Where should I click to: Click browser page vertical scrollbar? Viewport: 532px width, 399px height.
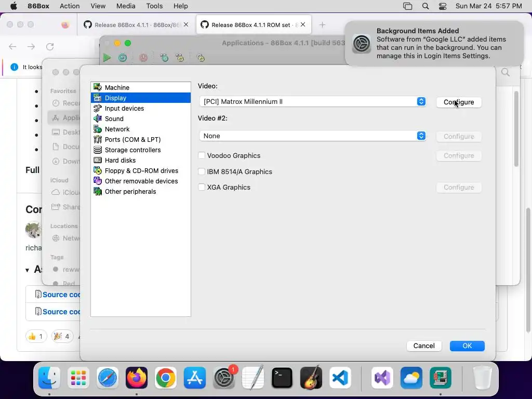tap(528, 270)
